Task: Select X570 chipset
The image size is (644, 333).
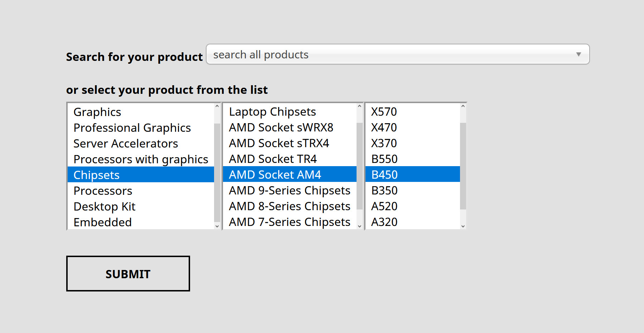Action: pos(413,111)
